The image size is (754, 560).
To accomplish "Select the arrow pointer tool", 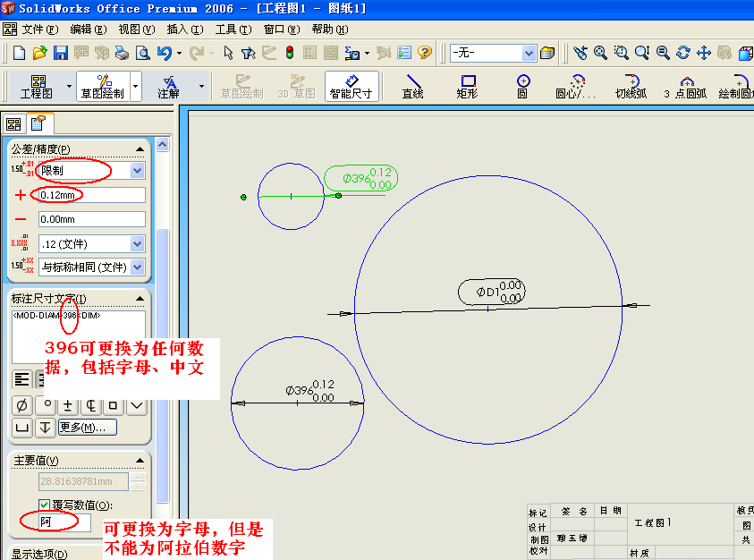I will 228,53.
